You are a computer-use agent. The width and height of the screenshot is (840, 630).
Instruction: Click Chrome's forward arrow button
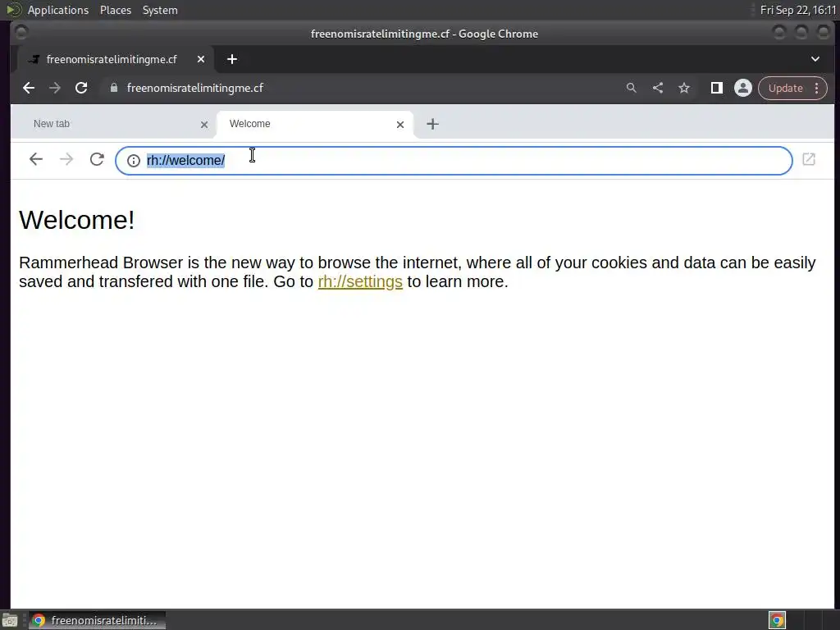[x=55, y=88]
